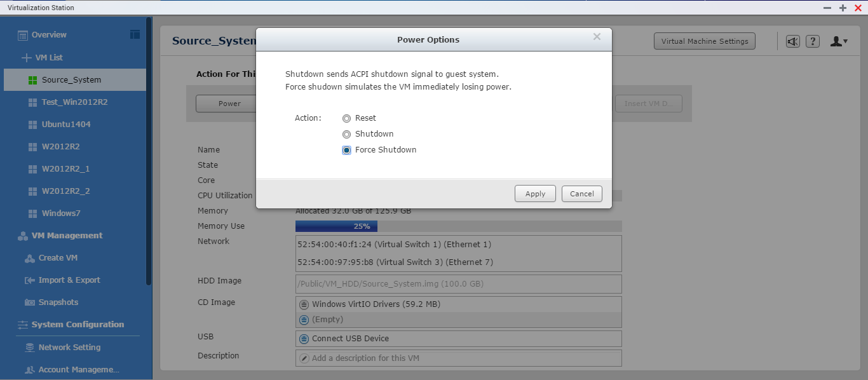Click the Snapshots camera icon
The image size is (868, 380).
[x=29, y=302]
